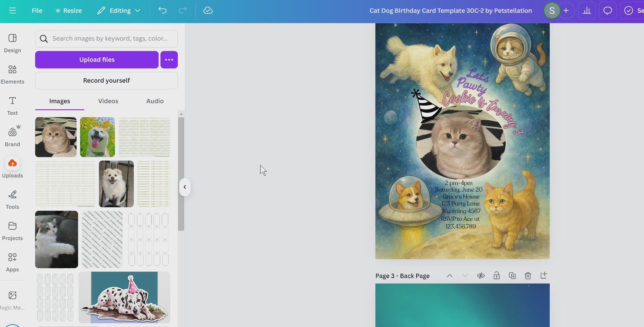Click the uploads panel scrollbar

click(x=181, y=174)
